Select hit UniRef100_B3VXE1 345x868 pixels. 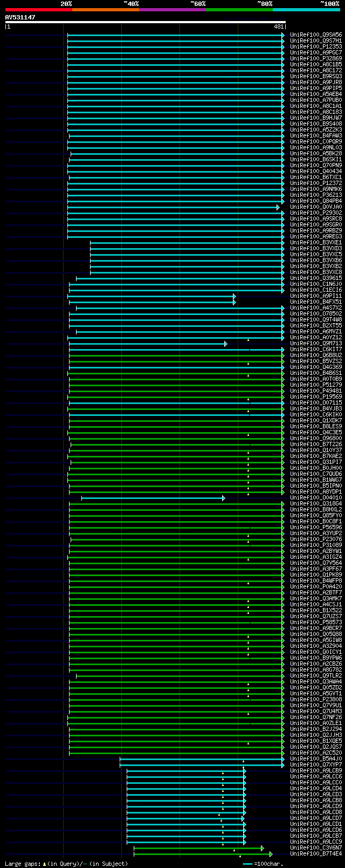coord(316,242)
